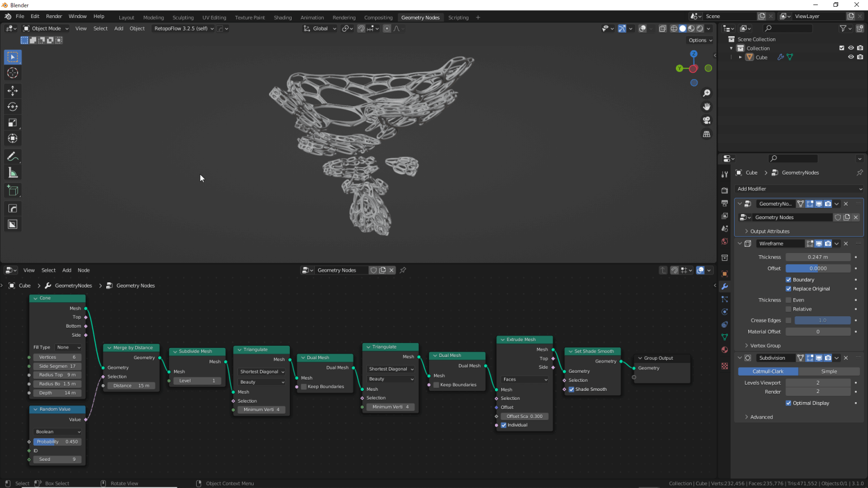
Task: Select the Measure tool
Action: tap(12, 172)
